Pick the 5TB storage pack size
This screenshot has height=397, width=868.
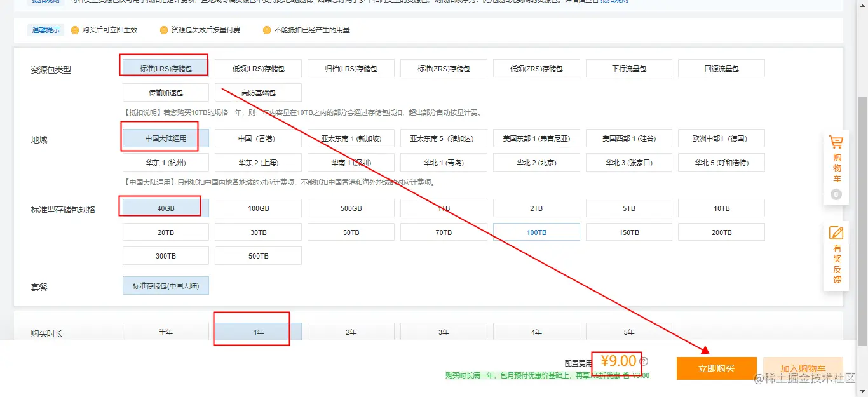[629, 208]
